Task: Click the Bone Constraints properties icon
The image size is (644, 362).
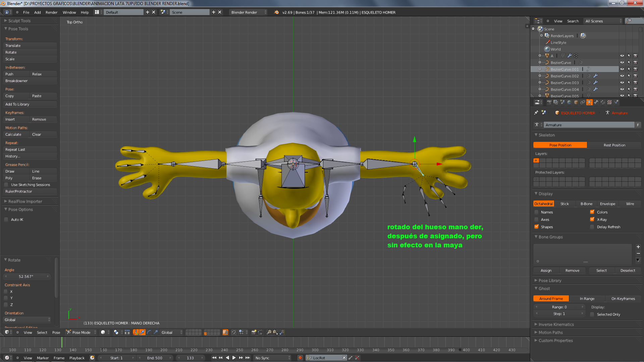Action: pos(603,102)
